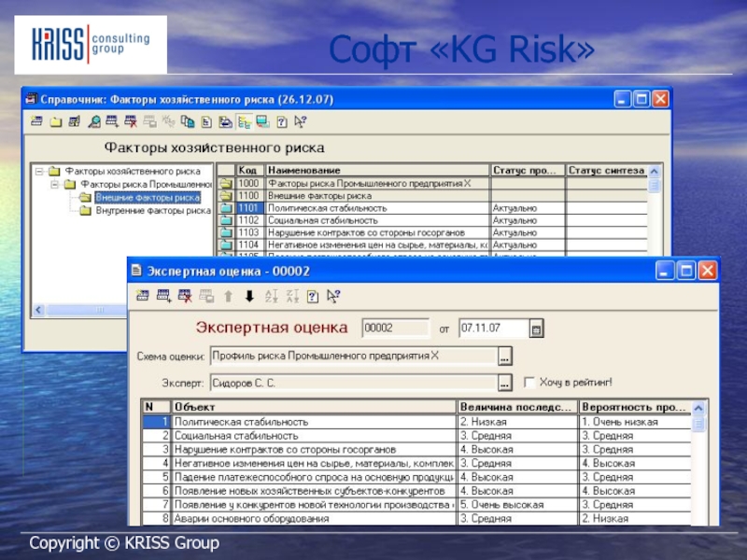Click the scroll up arrow of expert assessment table
Screen dimensions: 747x560
(698, 408)
